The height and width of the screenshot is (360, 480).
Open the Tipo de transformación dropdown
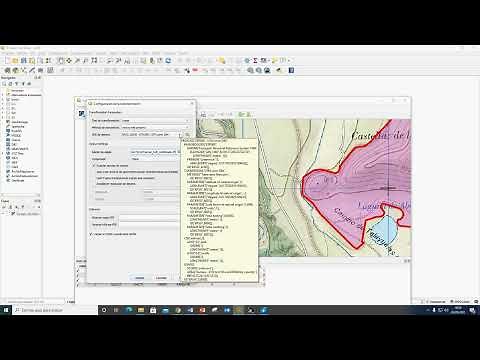[x=155, y=120]
